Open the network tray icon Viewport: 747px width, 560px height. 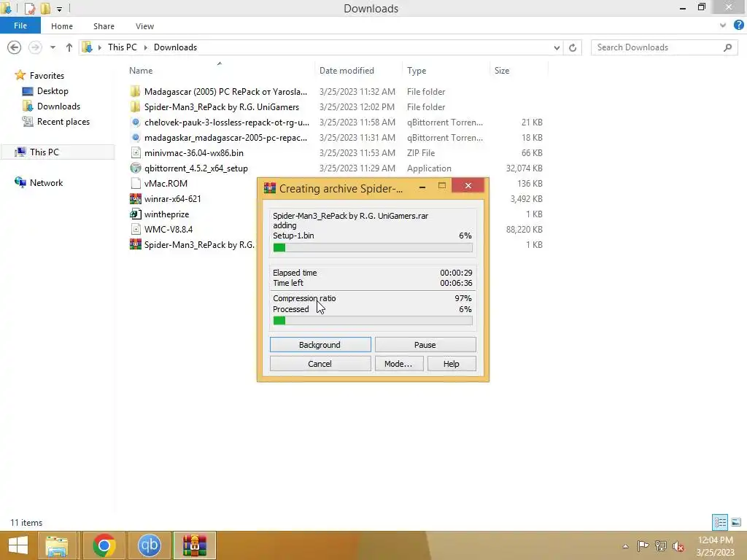click(x=661, y=545)
